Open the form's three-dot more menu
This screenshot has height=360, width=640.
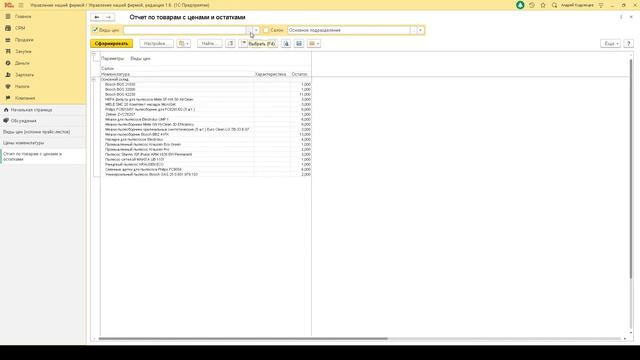pyautogui.click(x=621, y=17)
